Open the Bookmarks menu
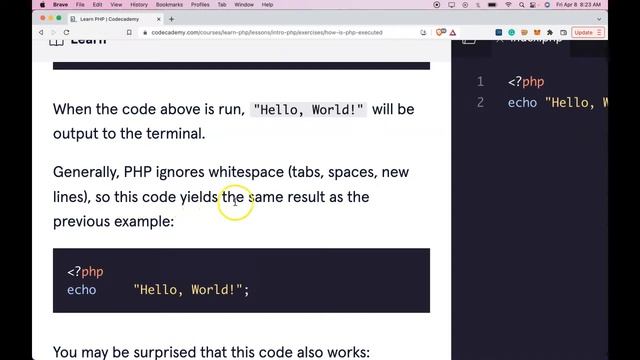Image resolution: width=640 pixels, height=360 pixels. tap(169, 5)
